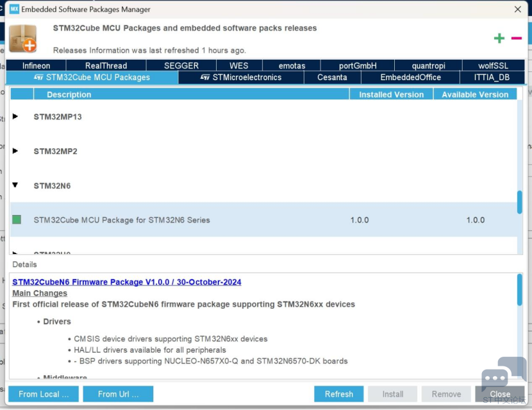This screenshot has height=410, width=532.
Task: Click the pink minus collapse-all icon
Action: (517, 38)
